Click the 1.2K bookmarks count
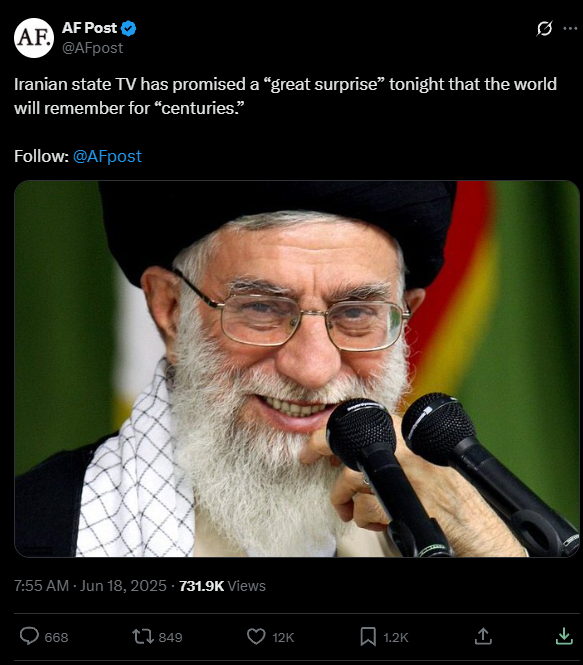 (396, 637)
